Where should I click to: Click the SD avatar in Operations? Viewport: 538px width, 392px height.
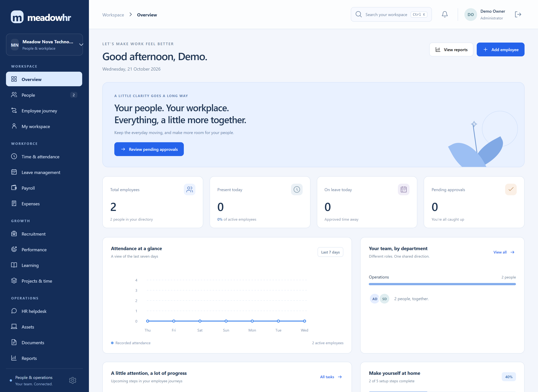pos(384,299)
